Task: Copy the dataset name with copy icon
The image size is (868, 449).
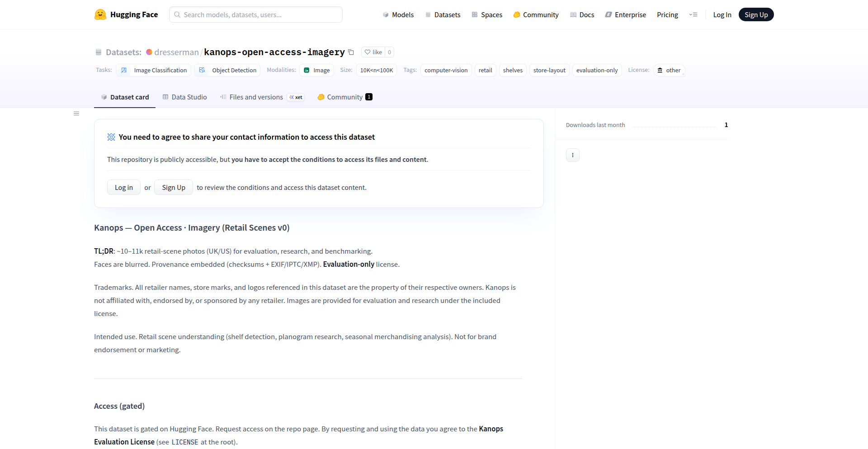Action: (351, 52)
